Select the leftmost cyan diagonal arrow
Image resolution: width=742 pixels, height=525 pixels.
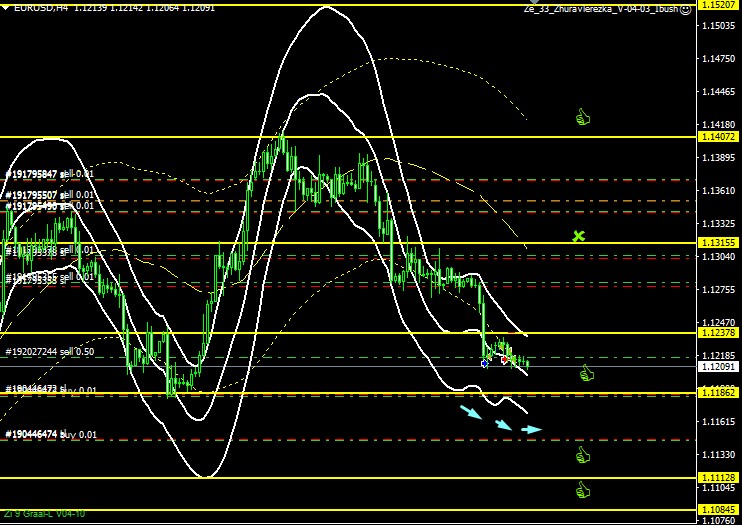click(469, 410)
